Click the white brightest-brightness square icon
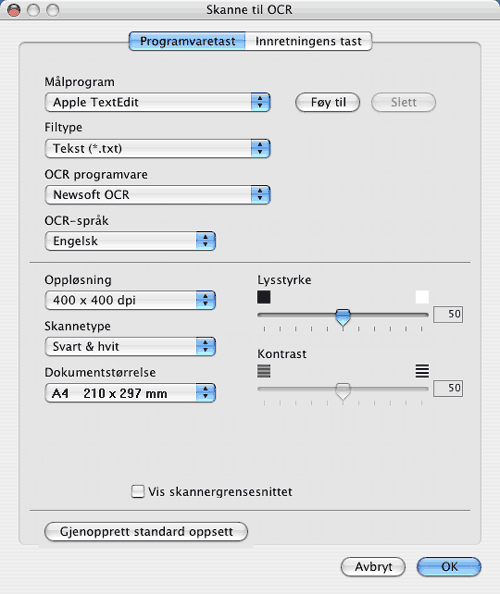Screen dimensions: 500x594 click(422, 297)
